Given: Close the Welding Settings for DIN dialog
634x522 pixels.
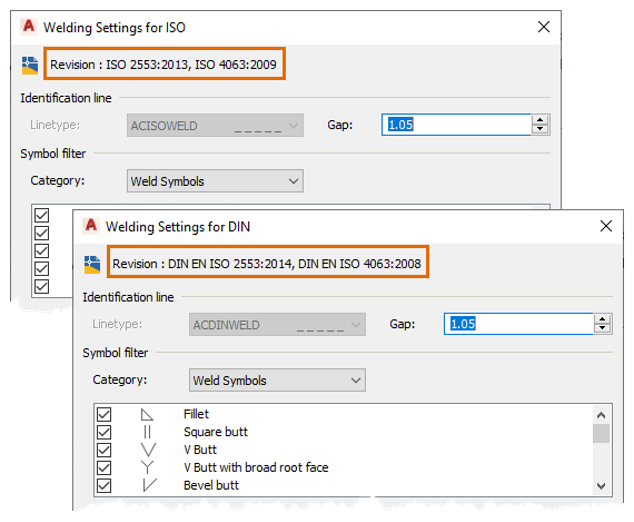Looking at the screenshot, I should pos(605,227).
